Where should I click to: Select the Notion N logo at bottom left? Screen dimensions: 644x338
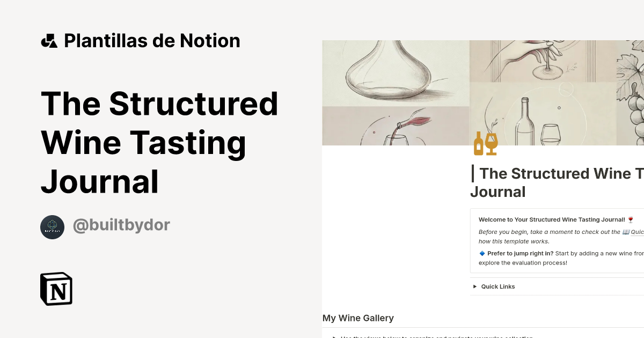(56, 289)
